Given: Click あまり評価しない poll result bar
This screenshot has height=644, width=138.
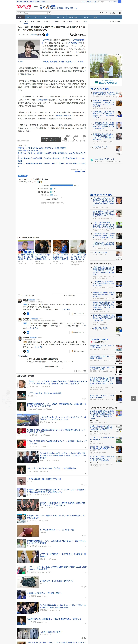Looking at the screenshot, I should [x=51, y=192].
